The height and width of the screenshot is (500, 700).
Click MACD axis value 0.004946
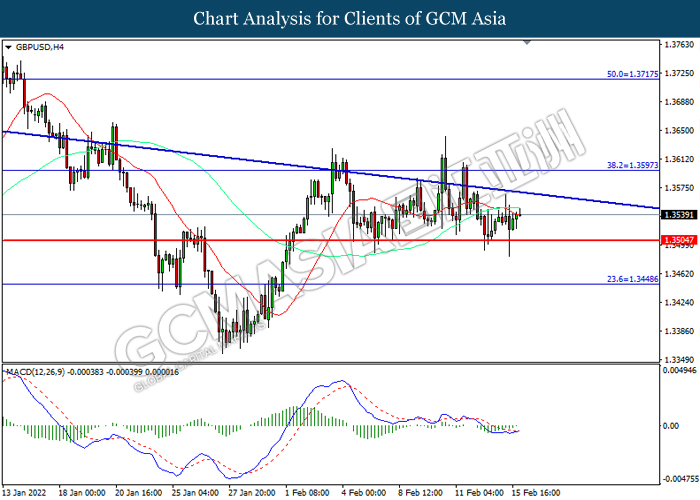[x=679, y=371]
